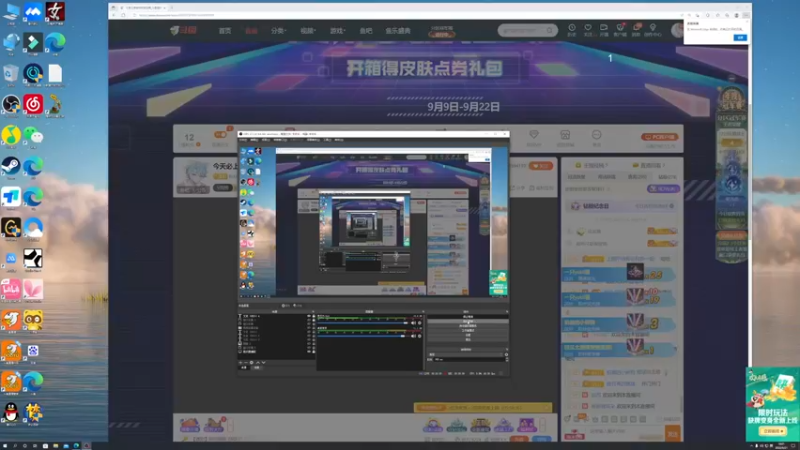Open the Douyu creator center icon
The height and width of the screenshot is (450, 800).
click(x=653, y=28)
